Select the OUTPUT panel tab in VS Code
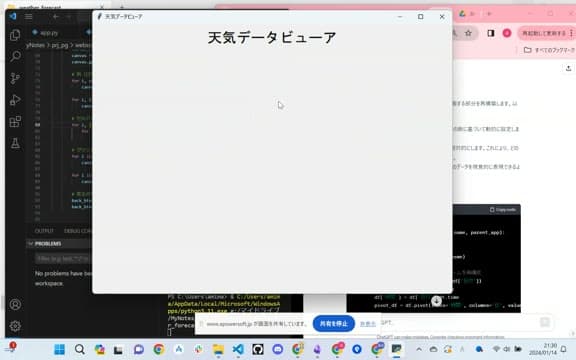 pos(44,231)
